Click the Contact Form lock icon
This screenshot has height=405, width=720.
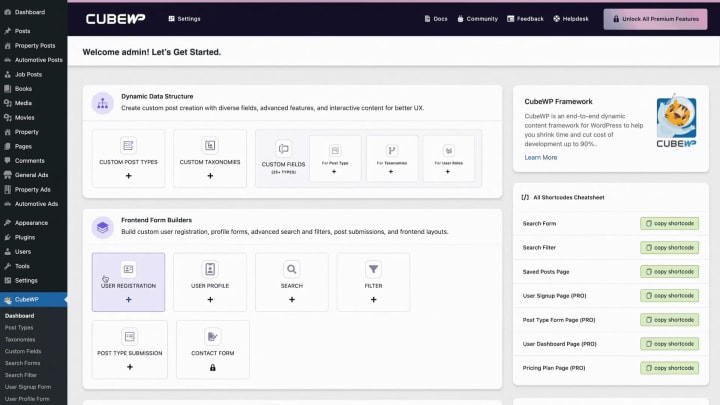213,367
